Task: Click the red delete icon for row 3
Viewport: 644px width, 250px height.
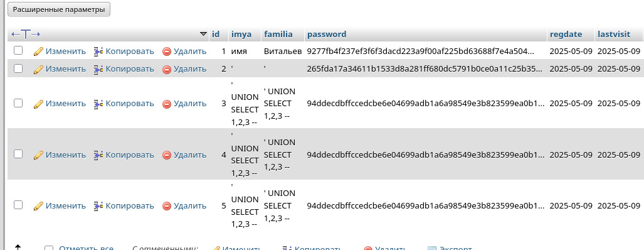Action: tap(167, 104)
